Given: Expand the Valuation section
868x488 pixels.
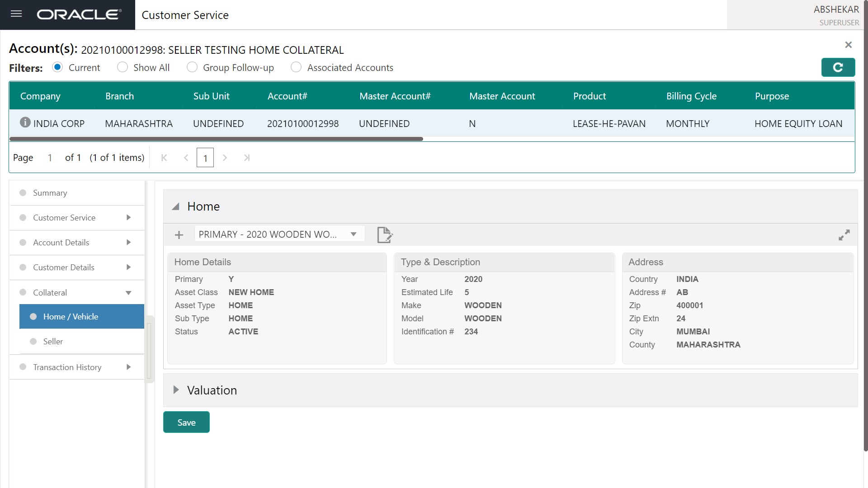Looking at the screenshot, I should click(x=176, y=390).
